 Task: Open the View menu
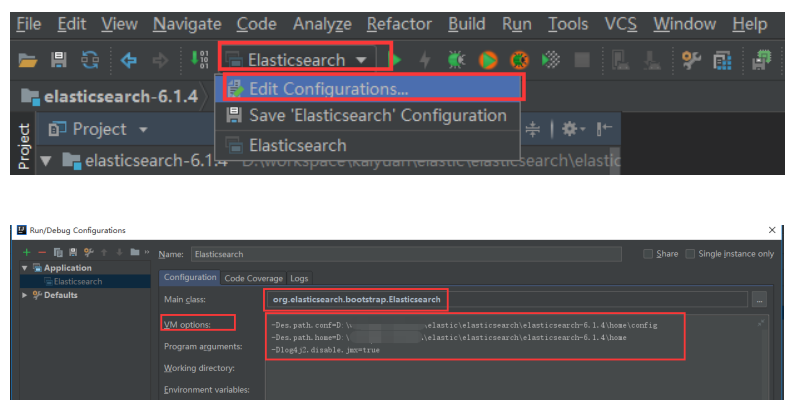[x=119, y=24]
